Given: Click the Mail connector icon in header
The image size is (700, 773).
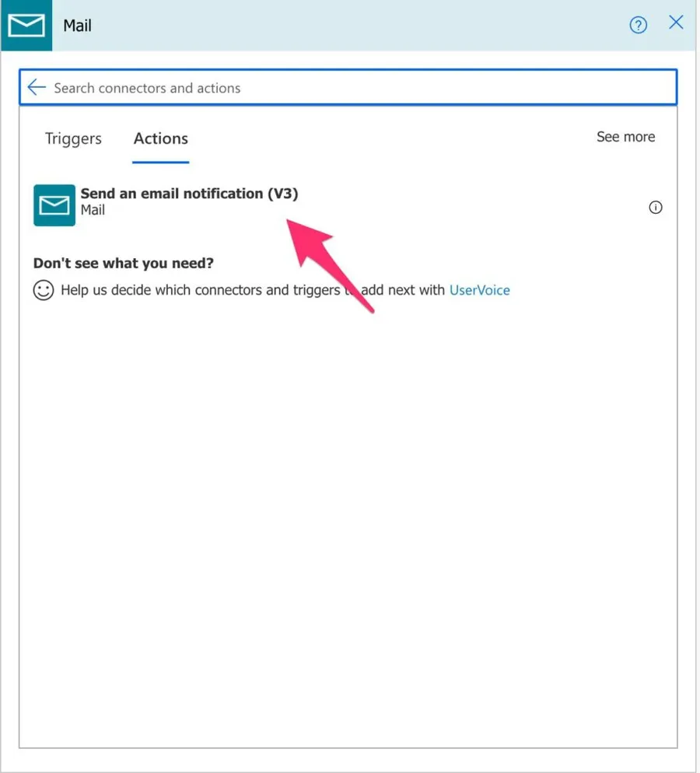Looking at the screenshot, I should [26, 26].
